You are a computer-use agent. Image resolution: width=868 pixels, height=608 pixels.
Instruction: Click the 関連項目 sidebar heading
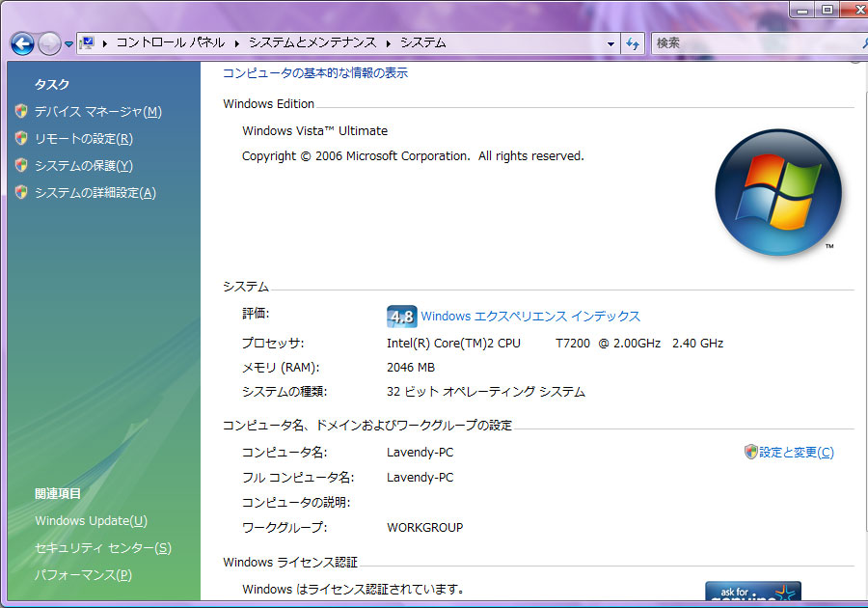[x=58, y=494]
